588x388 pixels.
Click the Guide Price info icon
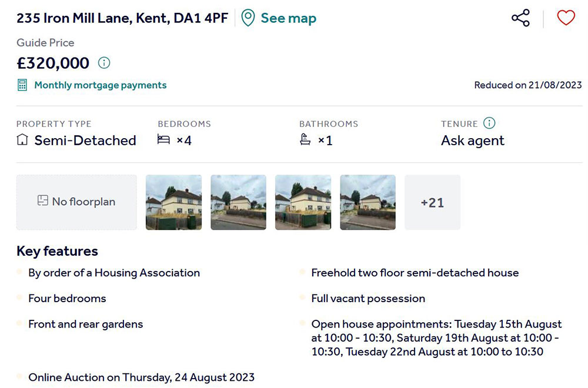[104, 63]
